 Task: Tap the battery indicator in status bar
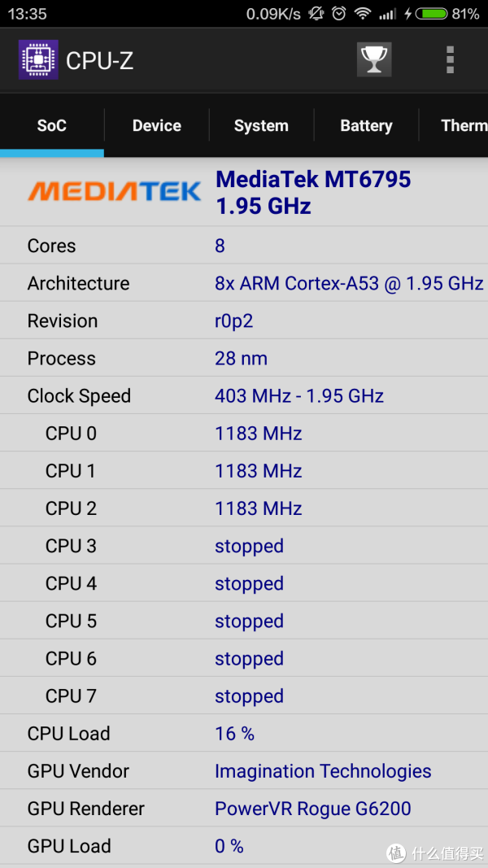pyautogui.click(x=431, y=14)
